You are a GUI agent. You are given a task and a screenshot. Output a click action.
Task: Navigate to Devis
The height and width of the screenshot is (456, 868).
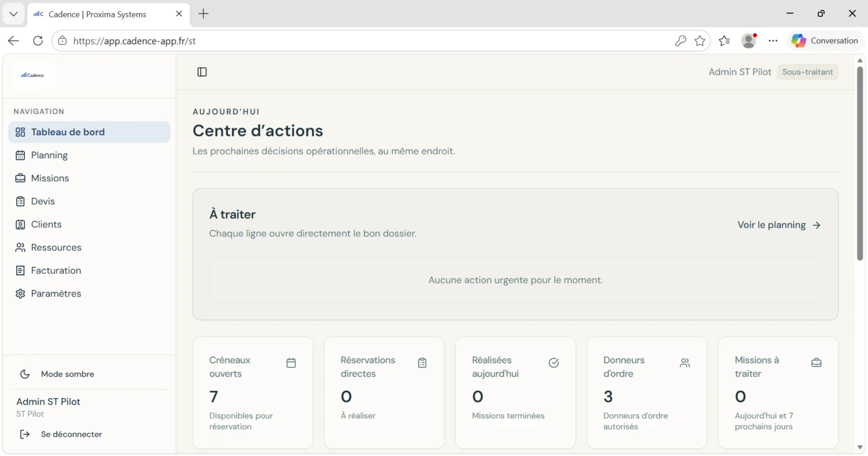click(x=89, y=201)
